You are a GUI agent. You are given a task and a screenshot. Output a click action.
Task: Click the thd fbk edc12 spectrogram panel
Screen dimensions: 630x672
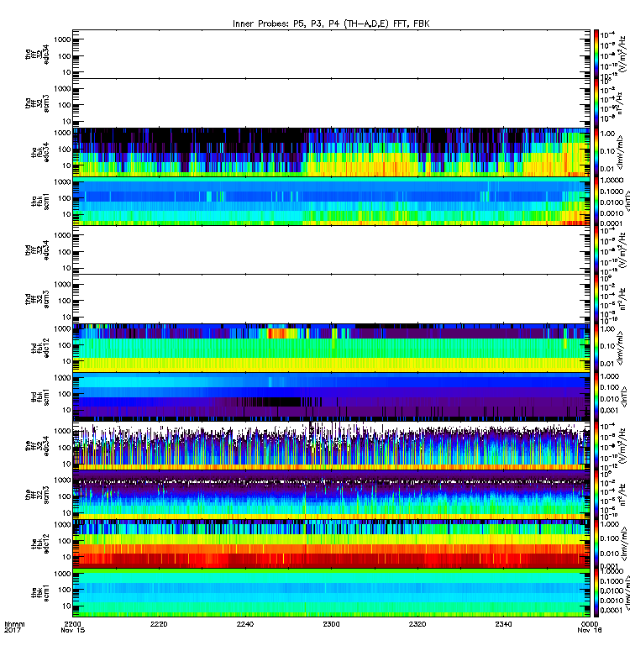click(331, 348)
